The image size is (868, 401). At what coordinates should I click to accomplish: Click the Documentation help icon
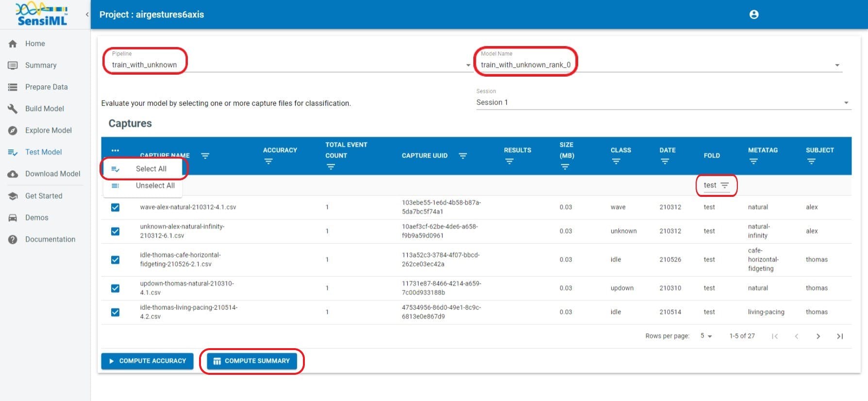click(x=13, y=239)
